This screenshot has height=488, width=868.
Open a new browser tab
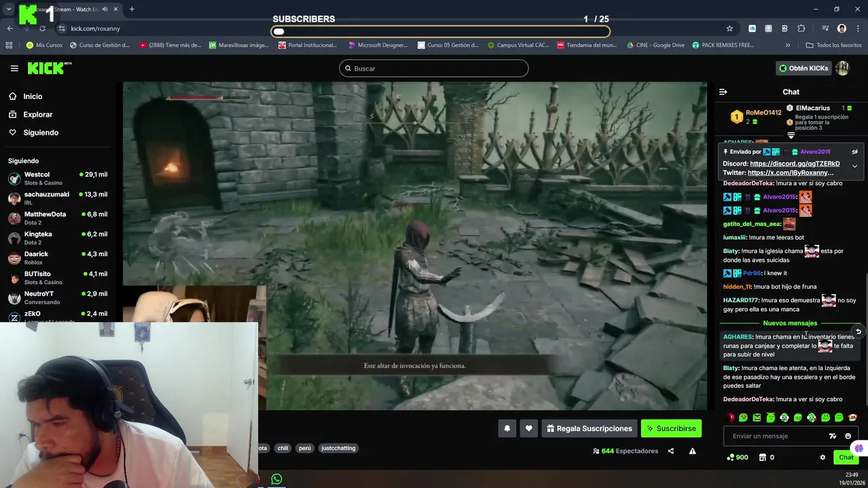tap(132, 9)
